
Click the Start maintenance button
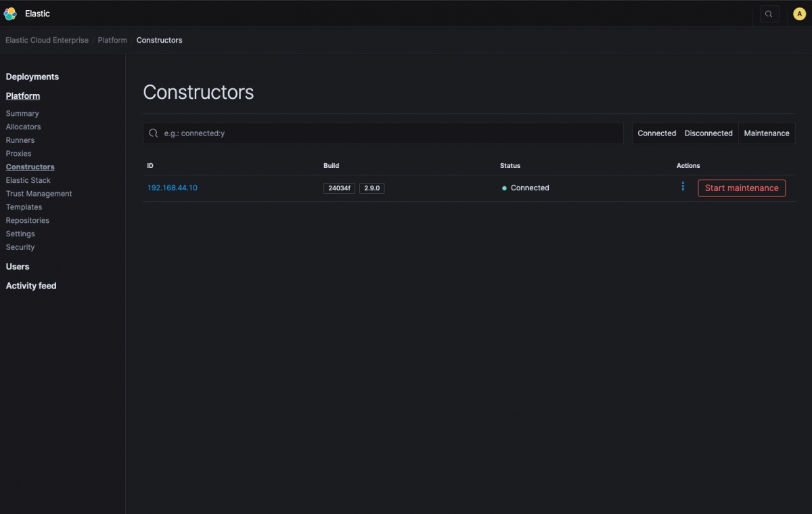coord(742,188)
